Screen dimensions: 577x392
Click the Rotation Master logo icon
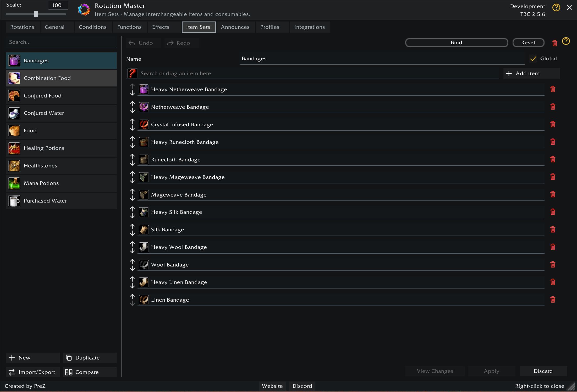84,10
